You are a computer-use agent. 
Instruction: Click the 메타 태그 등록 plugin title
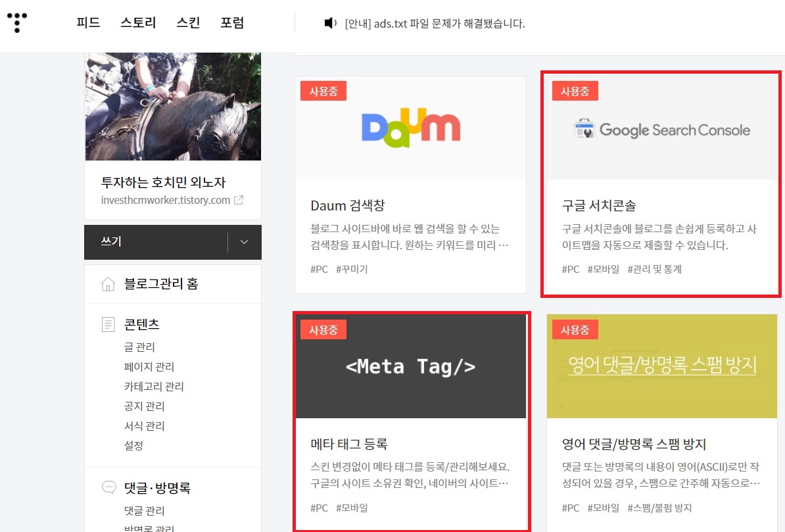[349, 444]
